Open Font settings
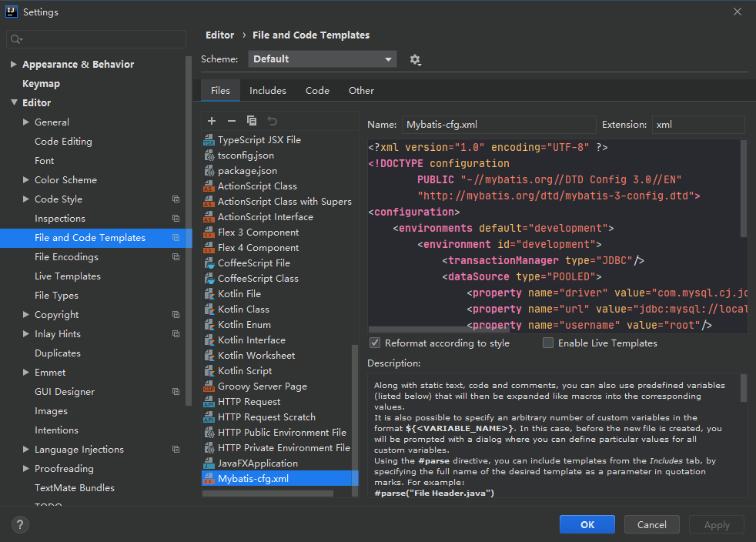The image size is (756, 542). pyautogui.click(x=45, y=161)
